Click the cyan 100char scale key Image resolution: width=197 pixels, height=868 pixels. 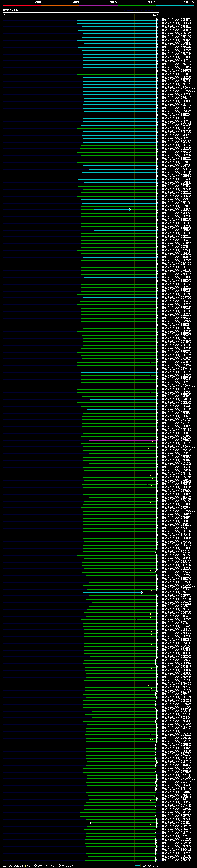click(x=138, y=865)
